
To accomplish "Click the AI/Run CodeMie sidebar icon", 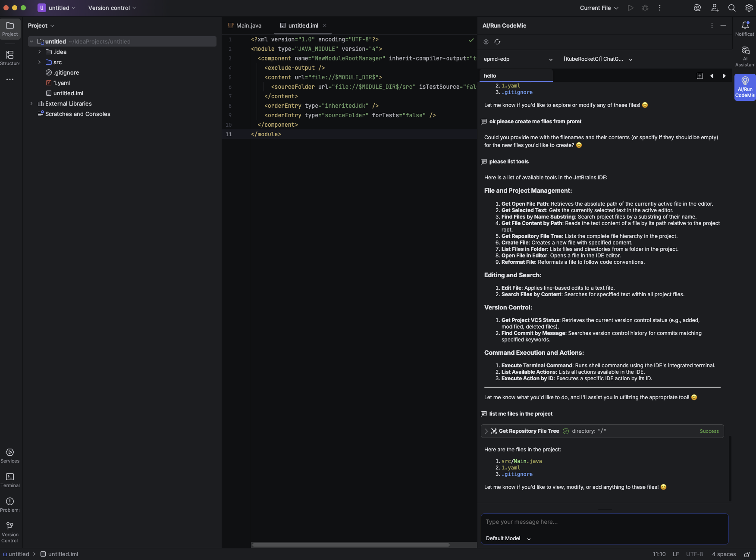I will coord(745,87).
